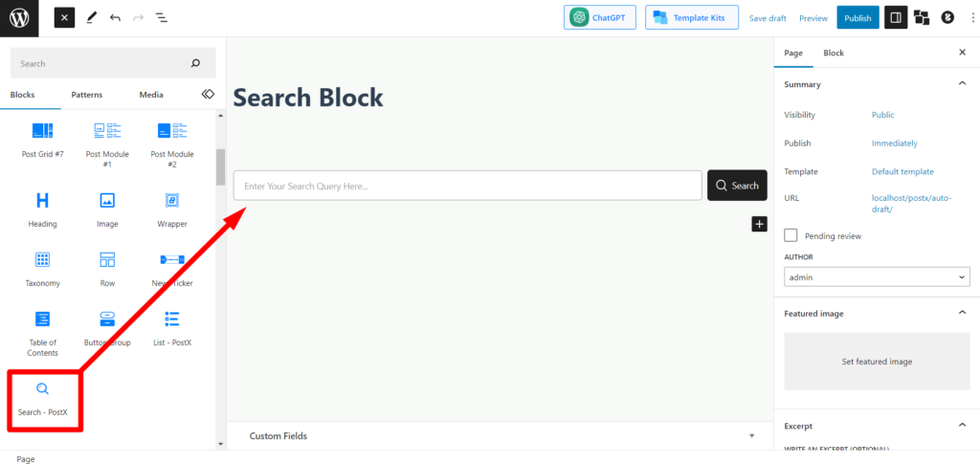Click the Page breadcrumb in footer
Image resolution: width=980 pixels, height=464 pixels.
pyautogui.click(x=26, y=459)
